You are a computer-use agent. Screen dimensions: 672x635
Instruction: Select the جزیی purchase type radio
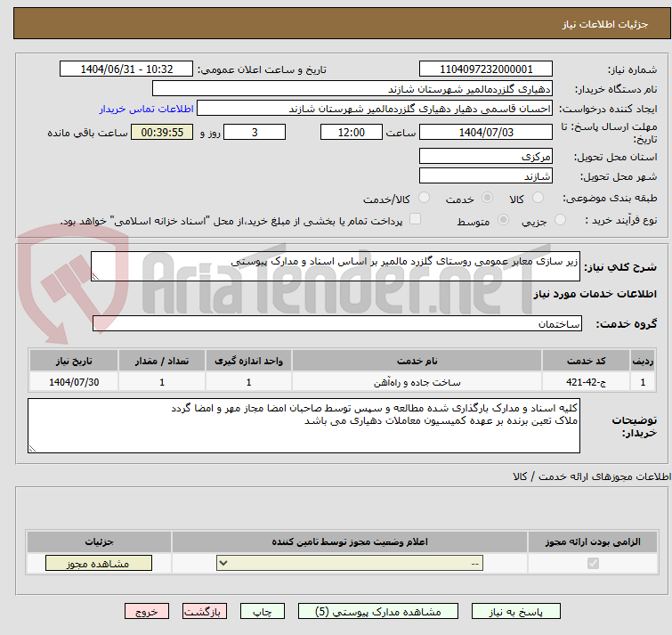(560, 220)
